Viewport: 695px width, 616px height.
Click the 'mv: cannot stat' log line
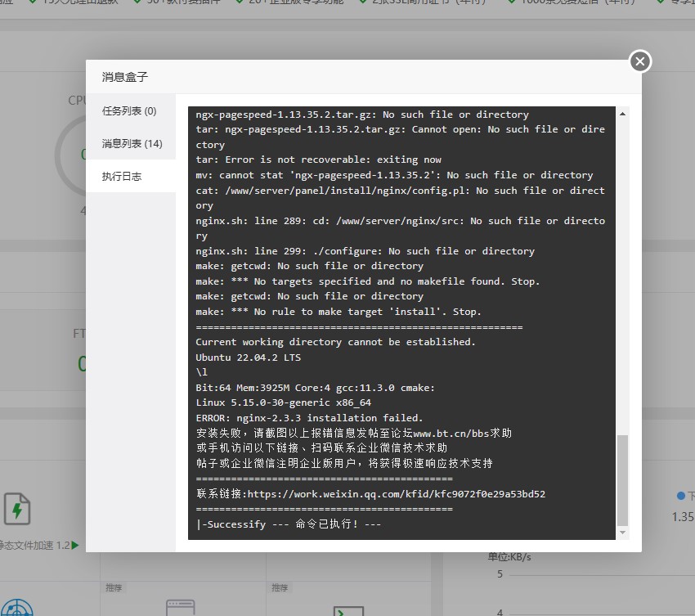pos(394,175)
